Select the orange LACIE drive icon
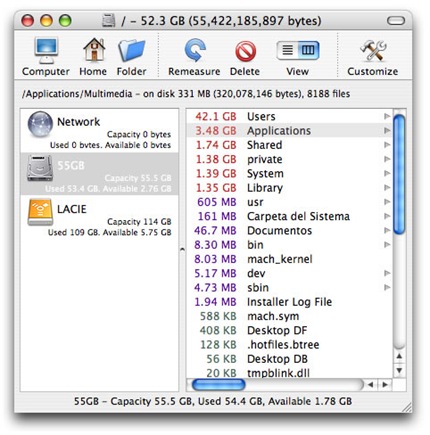This screenshot has width=430, height=435. 40,212
